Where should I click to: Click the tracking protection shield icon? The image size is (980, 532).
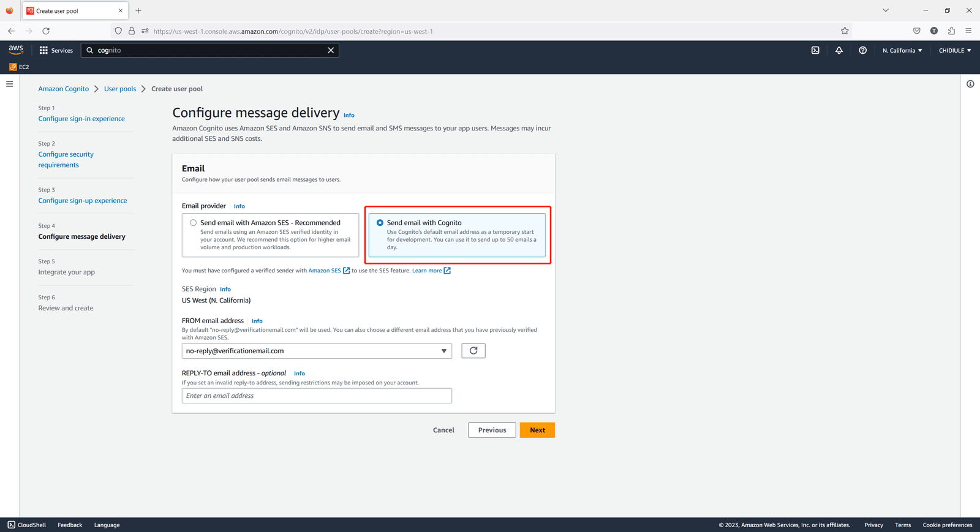[118, 31]
